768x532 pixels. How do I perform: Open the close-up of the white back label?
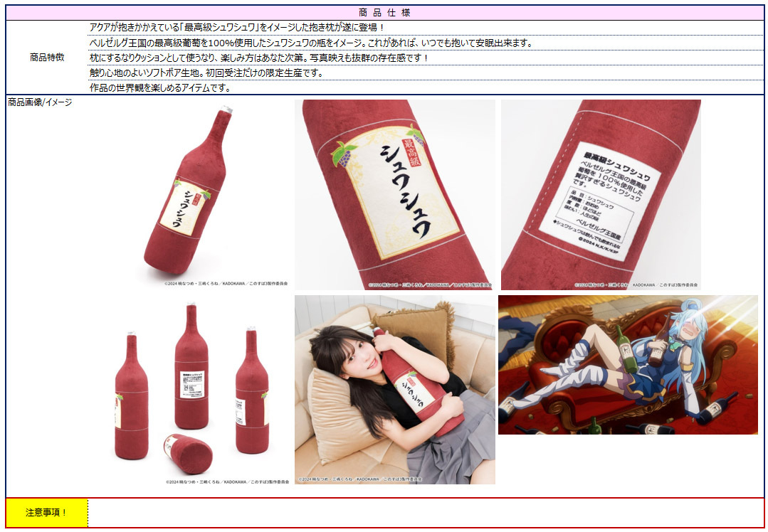[601, 195]
